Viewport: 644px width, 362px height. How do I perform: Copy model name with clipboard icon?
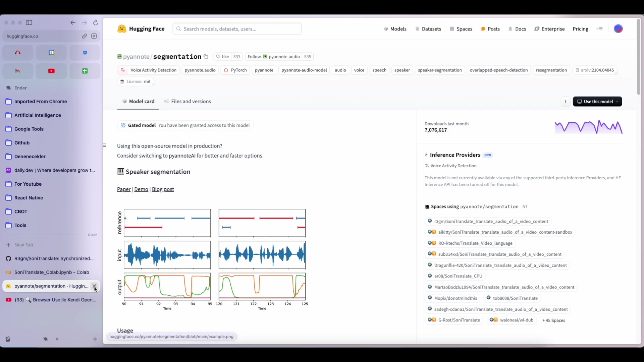point(206,57)
